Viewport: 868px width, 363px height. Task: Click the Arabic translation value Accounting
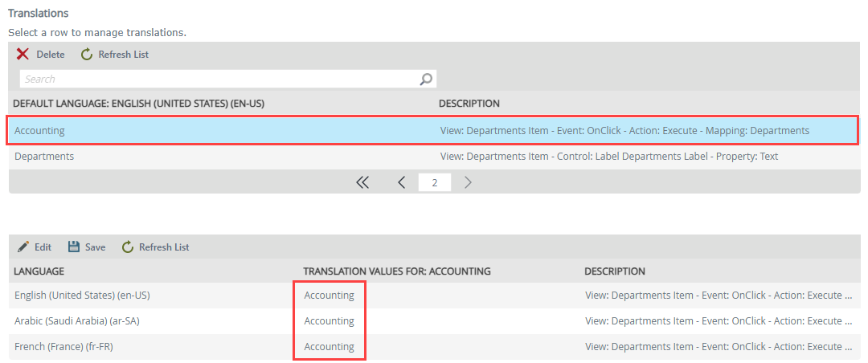(329, 321)
